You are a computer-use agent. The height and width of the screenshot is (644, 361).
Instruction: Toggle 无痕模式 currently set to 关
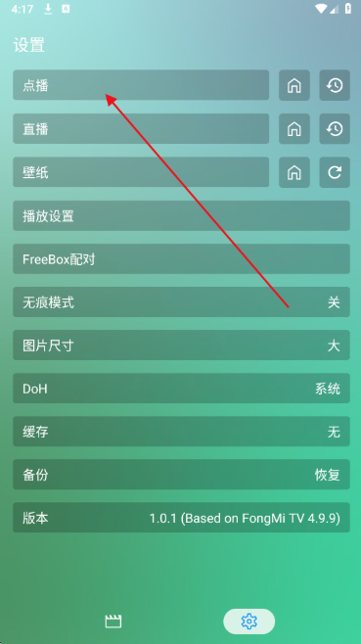click(x=181, y=301)
